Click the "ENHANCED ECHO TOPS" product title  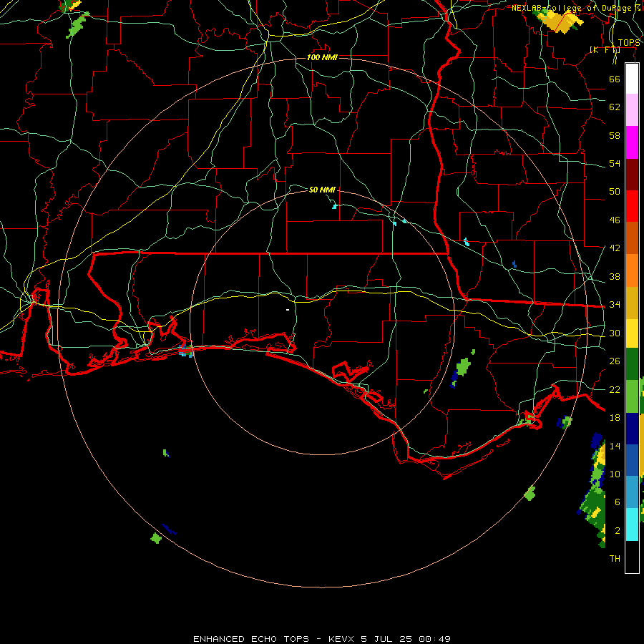point(251,639)
